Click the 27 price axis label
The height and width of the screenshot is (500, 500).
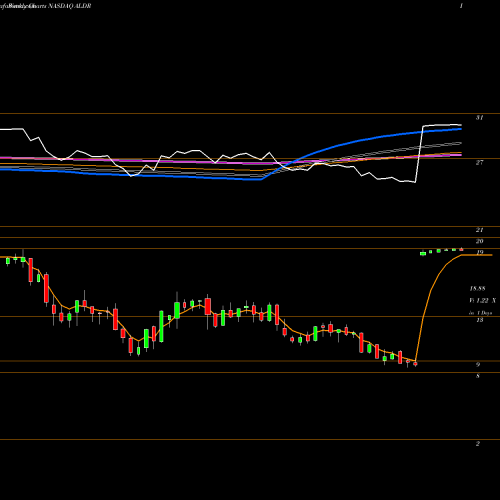(x=479, y=163)
